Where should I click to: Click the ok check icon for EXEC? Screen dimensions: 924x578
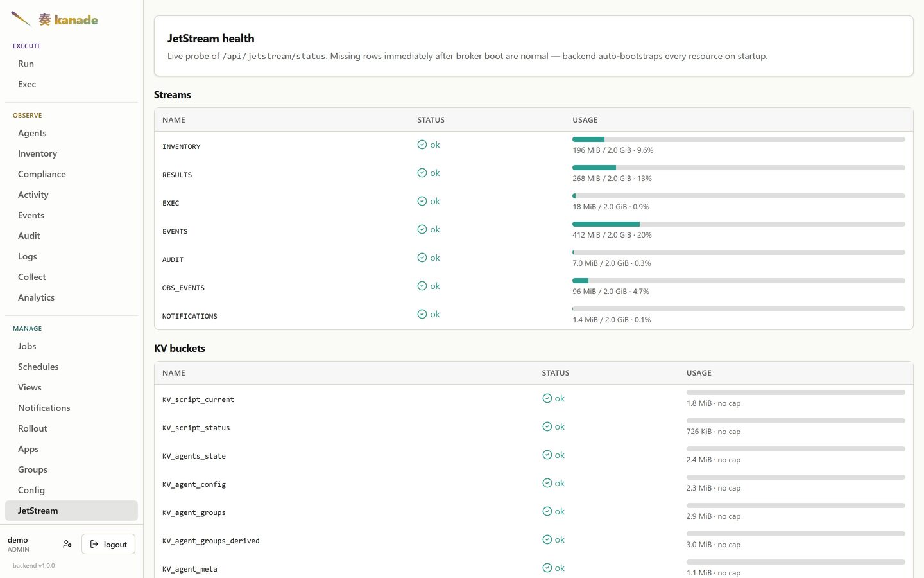point(422,201)
